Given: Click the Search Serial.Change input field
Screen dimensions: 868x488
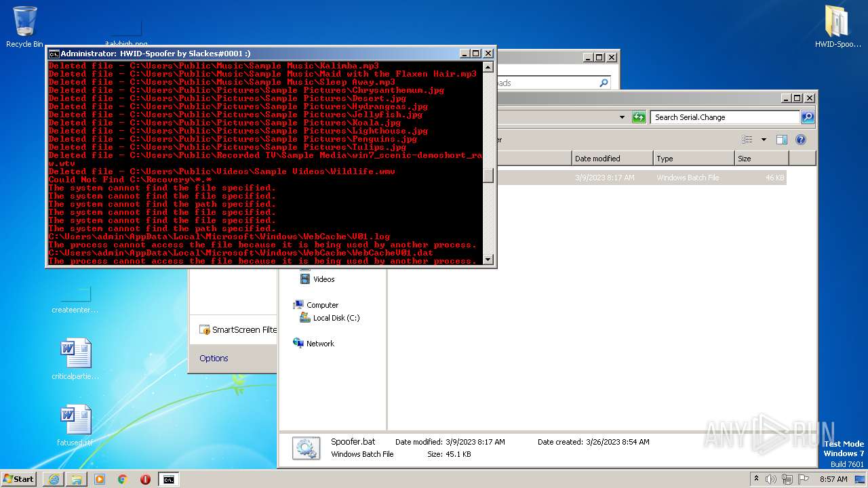Looking at the screenshot, I should pyautogui.click(x=725, y=117).
